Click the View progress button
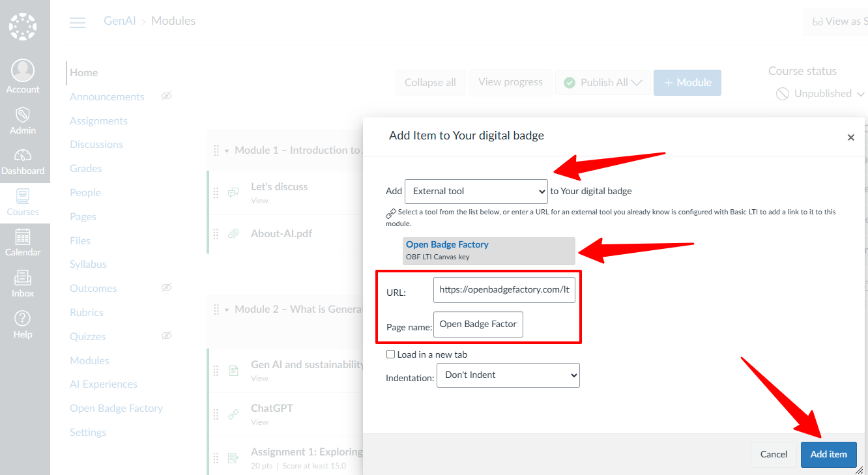Image resolution: width=868 pixels, height=475 pixels. click(x=510, y=82)
